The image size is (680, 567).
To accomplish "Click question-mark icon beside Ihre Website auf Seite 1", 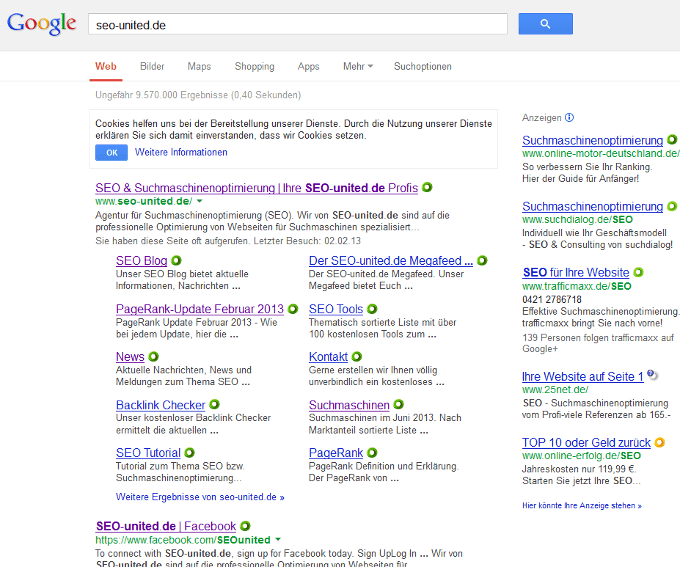I will click(652, 374).
